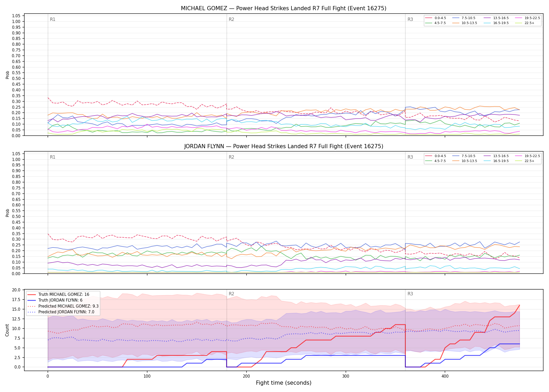Select the '4.5-7.5' legend entry in Gomez chart
The width and height of the screenshot is (549, 392).
tap(436, 23)
